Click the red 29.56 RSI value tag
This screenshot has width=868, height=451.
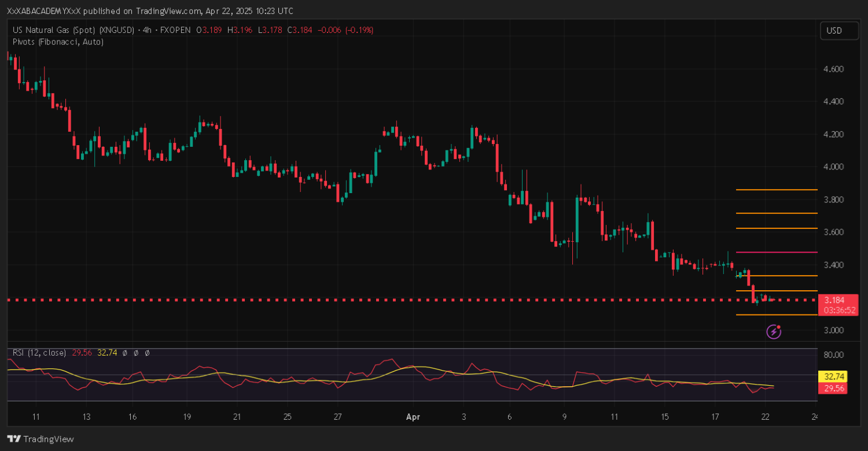833,389
